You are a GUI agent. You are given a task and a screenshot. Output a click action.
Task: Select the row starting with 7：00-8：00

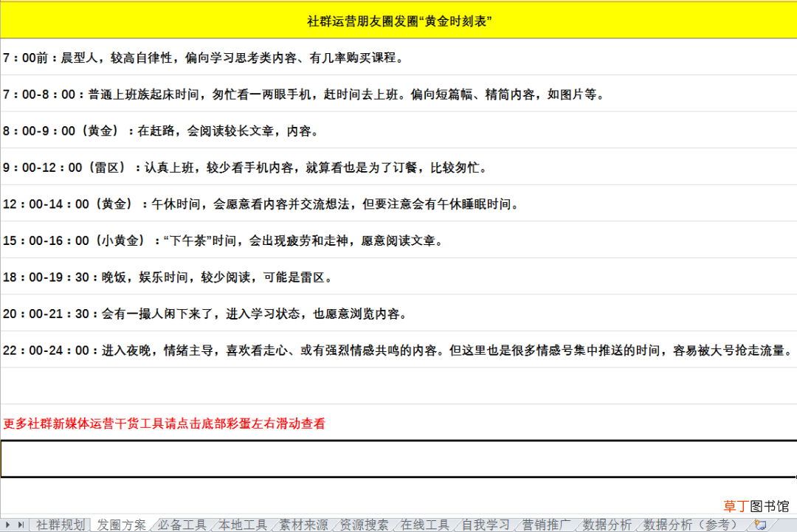coord(398,94)
